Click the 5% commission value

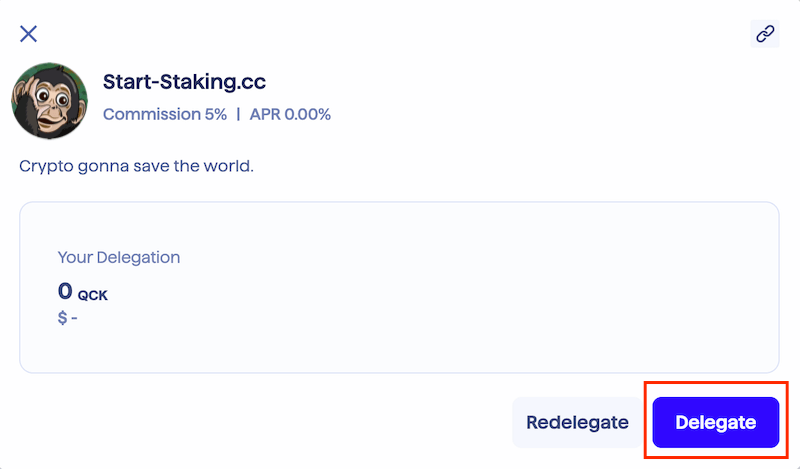click(x=216, y=114)
